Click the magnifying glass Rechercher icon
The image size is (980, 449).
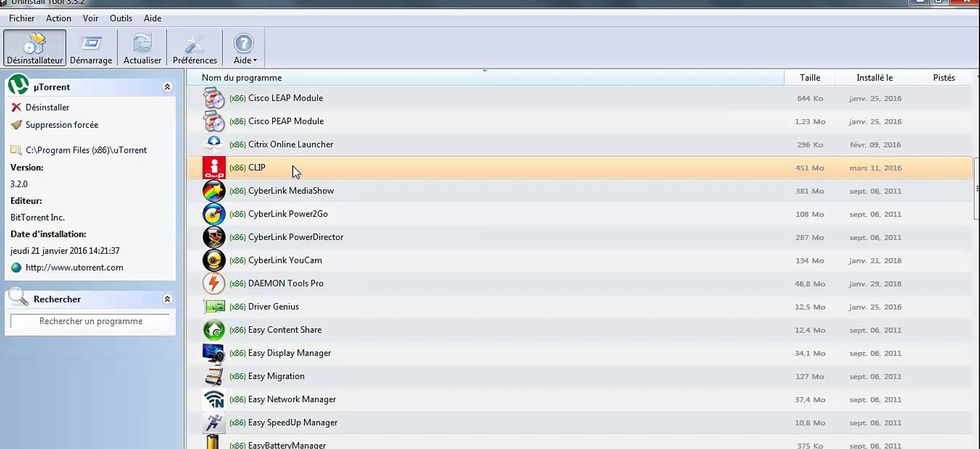[19, 297]
